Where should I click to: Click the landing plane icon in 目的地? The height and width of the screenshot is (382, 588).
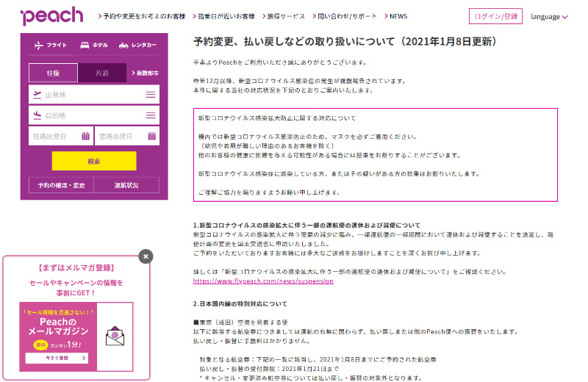pos(37,115)
